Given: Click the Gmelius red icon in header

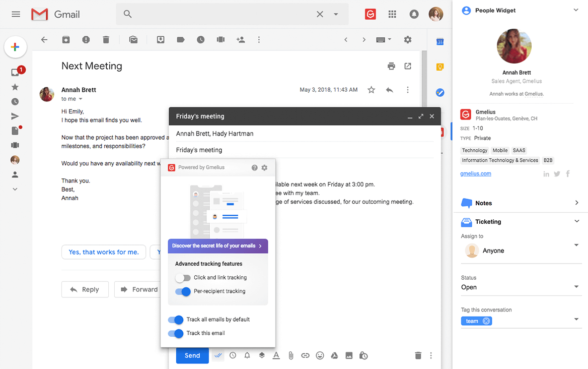Looking at the screenshot, I should 370,14.
